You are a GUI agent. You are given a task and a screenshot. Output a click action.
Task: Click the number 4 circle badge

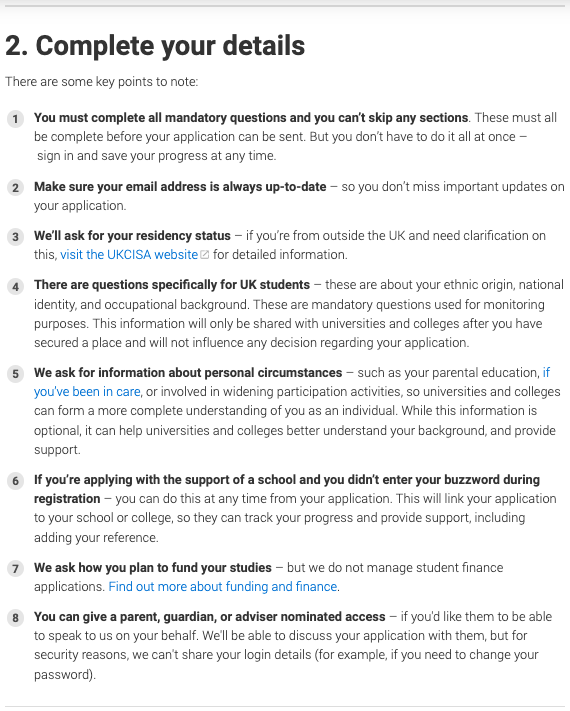coord(15,287)
